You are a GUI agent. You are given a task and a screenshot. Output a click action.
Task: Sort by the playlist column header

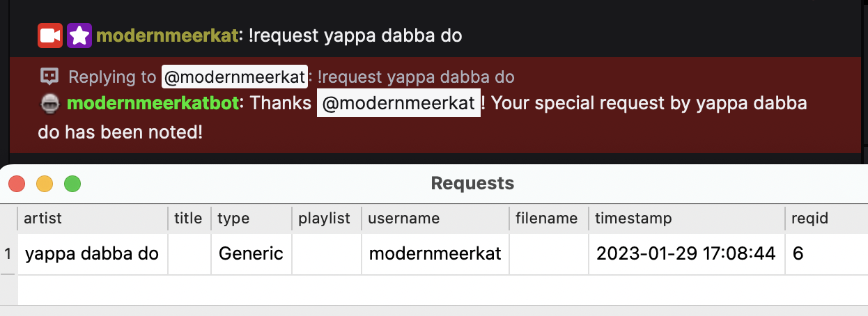pyautogui.click(x=326, y=219)
